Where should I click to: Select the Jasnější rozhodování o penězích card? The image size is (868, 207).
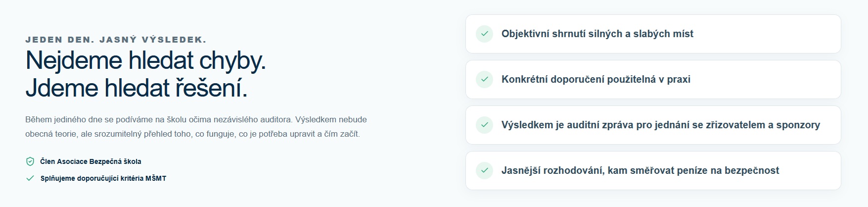tap(653, 170)
